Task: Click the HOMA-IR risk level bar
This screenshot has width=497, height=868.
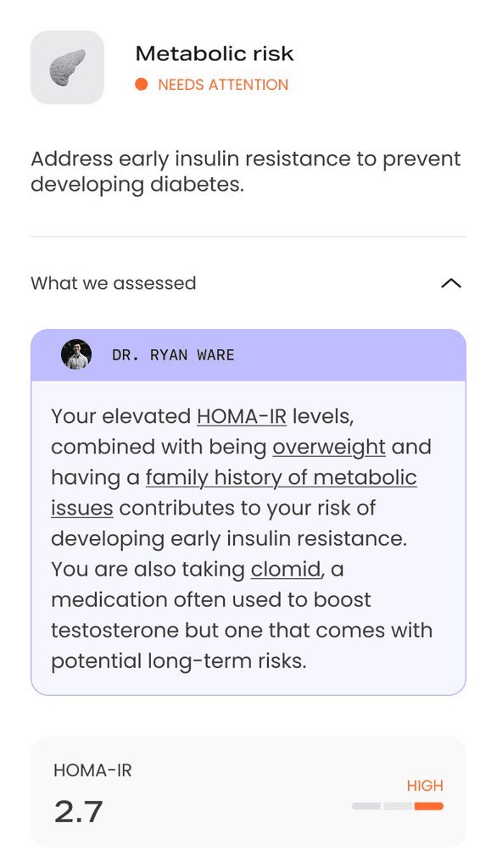Action: (x=398, y=805)
